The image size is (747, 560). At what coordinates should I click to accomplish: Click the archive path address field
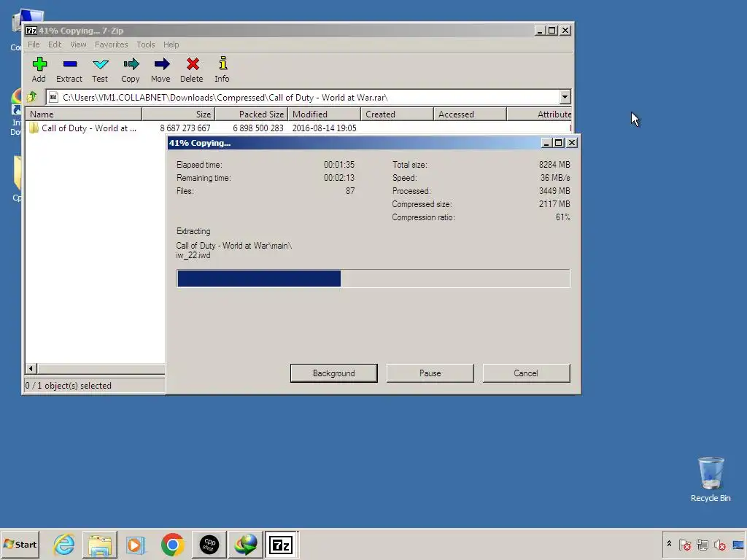point(303,97)
